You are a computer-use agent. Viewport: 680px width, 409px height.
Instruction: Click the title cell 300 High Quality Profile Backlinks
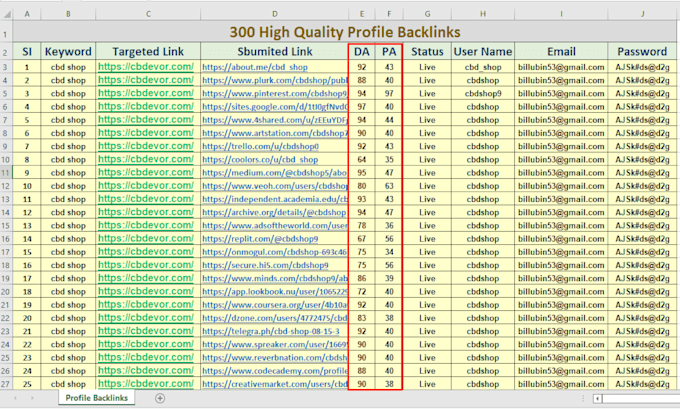pyautogui.click(x=345, y=32)
